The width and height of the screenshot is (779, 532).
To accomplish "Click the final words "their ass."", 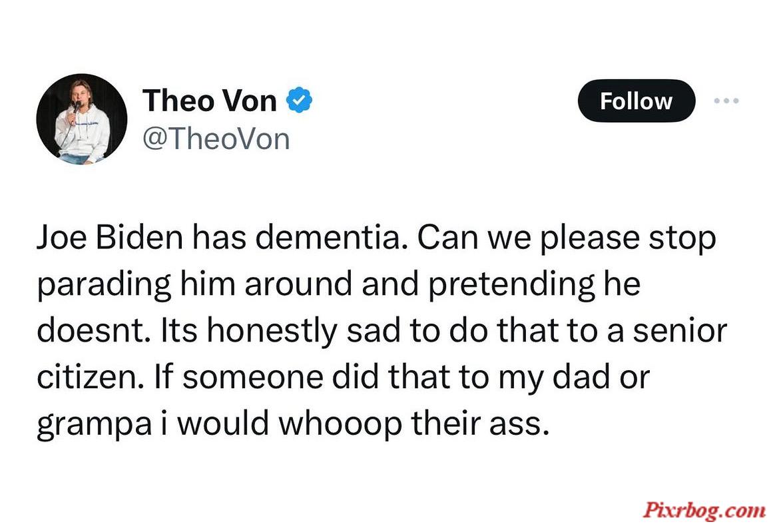I will tap(480, 423).
